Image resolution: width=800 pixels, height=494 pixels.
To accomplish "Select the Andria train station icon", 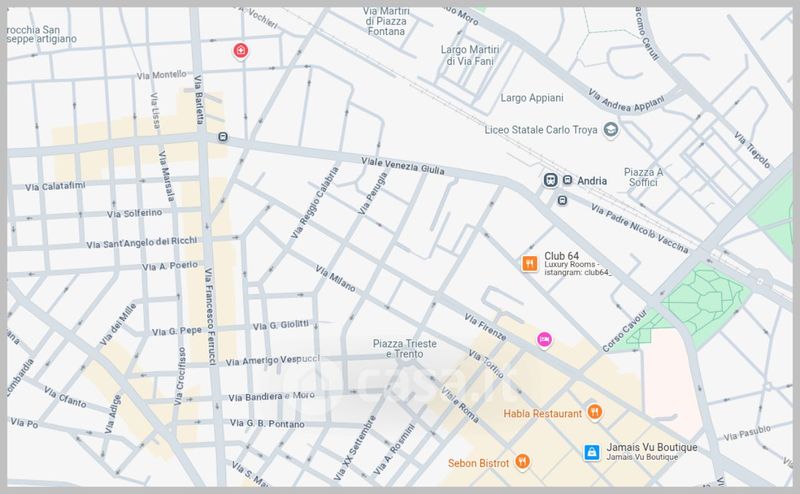I will pos(550,180).
